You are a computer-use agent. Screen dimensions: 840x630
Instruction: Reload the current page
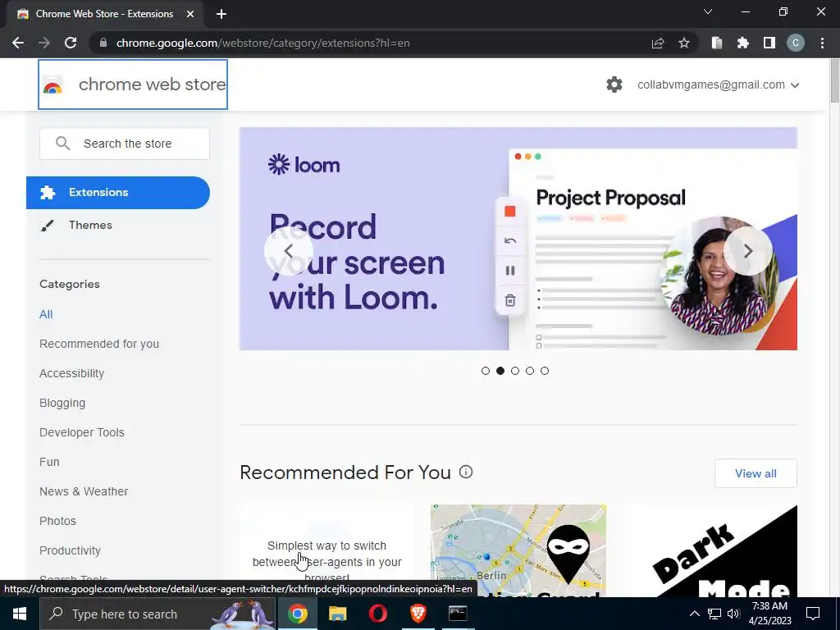tap(71, 43)
